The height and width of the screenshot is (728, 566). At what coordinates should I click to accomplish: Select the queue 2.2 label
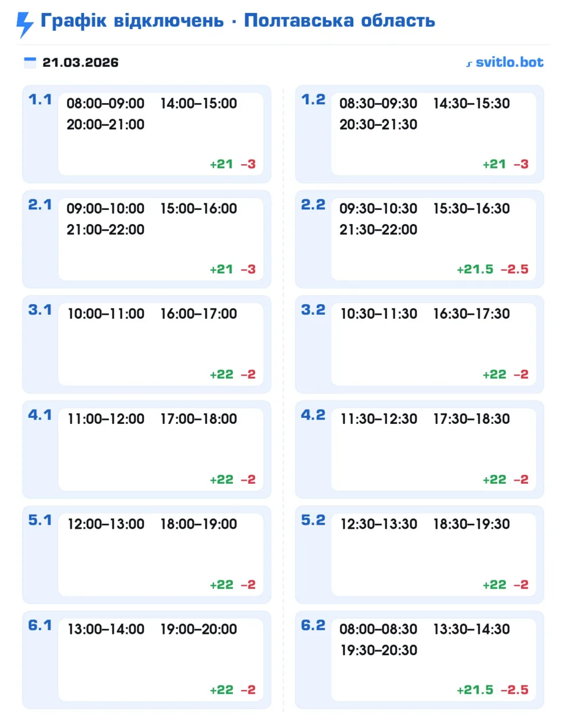(313, 205)
